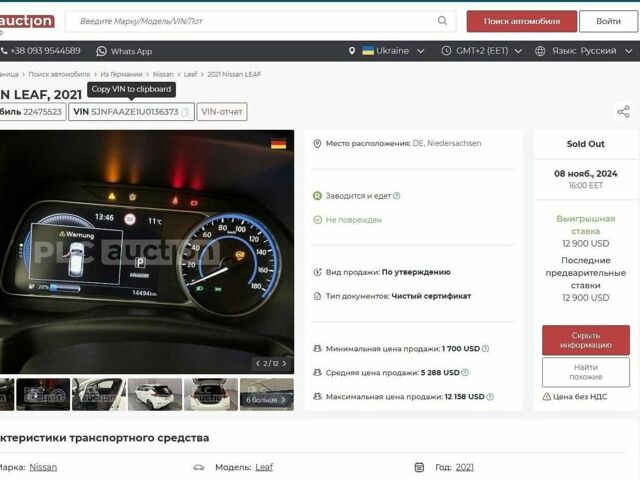Viewport: 640px width, 480px height.
Task: Select the open trunk thumbnail
Action: [x=211, y=394]
